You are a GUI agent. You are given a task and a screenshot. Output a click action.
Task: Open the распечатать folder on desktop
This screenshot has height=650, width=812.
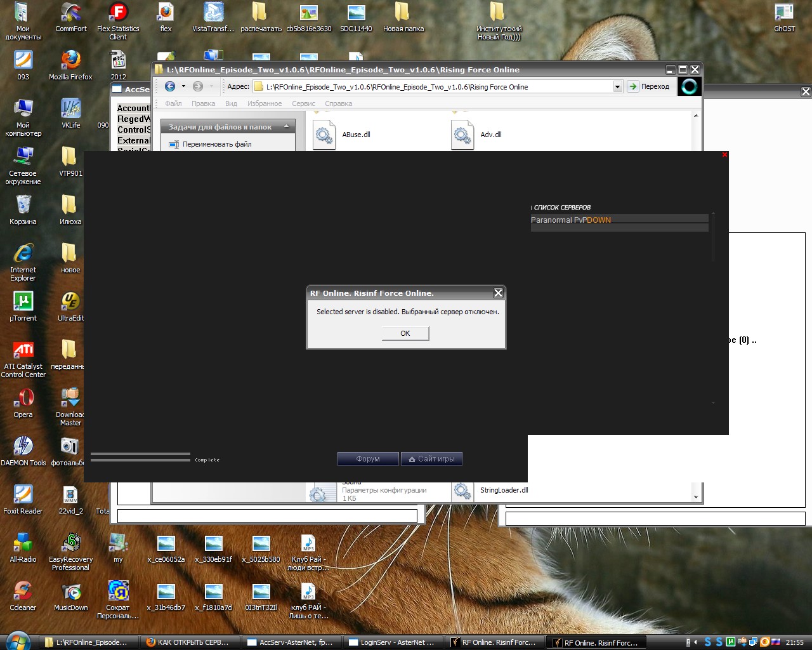[261, 17]
